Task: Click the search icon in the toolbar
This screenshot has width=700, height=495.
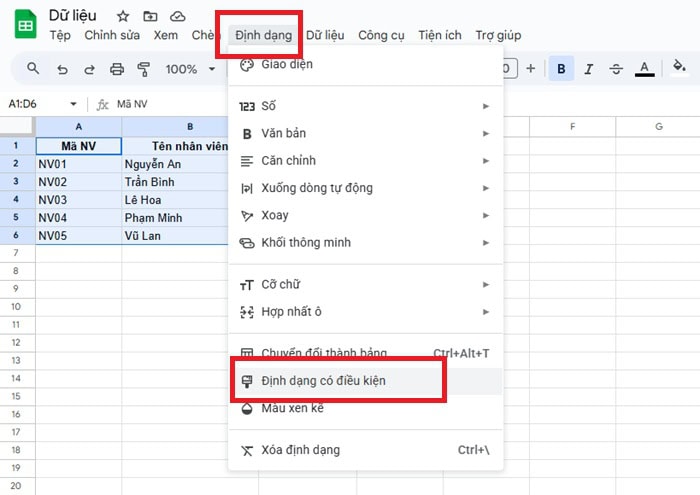Action: point(34,69)
